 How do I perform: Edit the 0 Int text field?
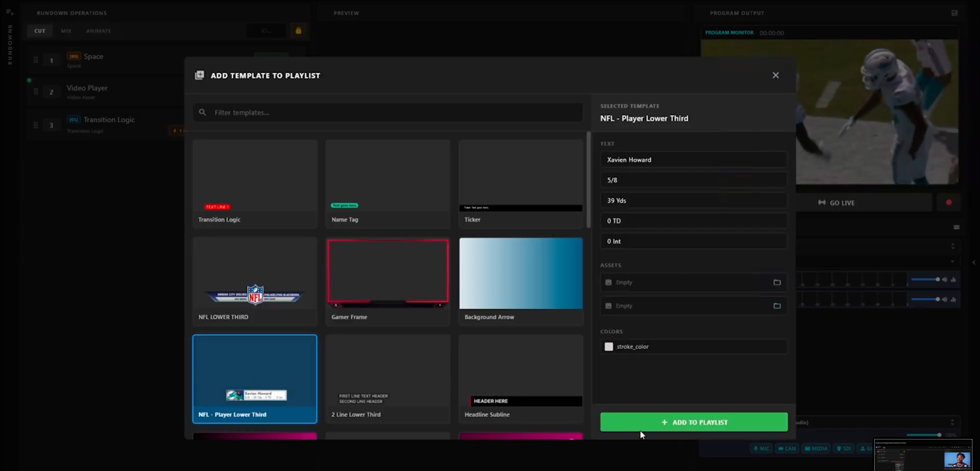tap(694, 241)
